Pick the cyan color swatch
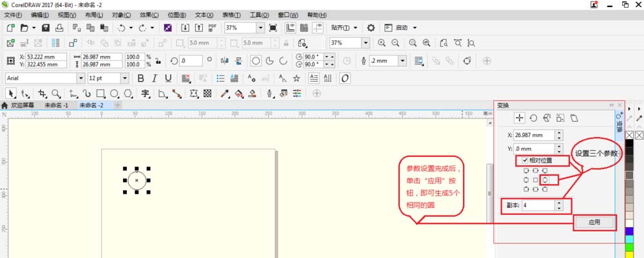 (x=629, y=239)
